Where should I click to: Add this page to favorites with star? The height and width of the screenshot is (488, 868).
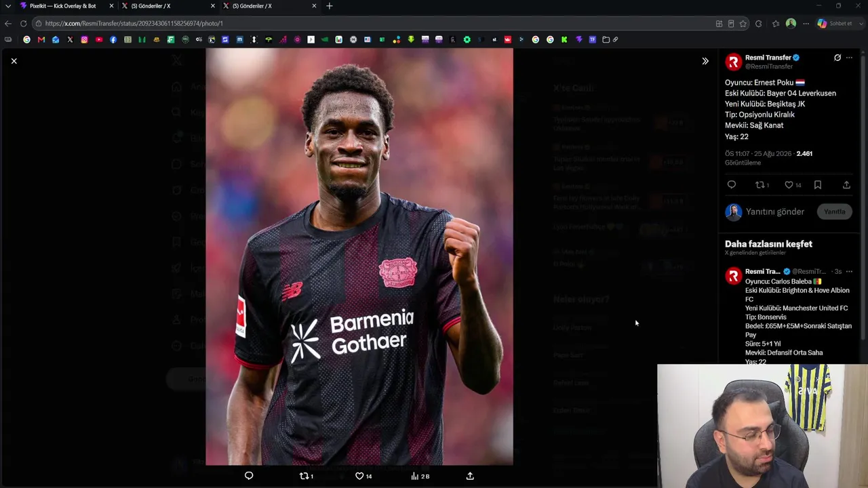743,23
